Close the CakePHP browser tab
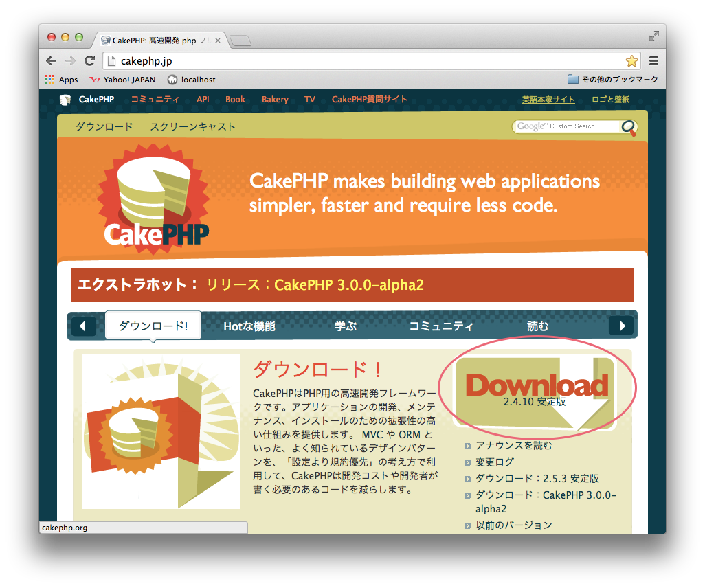The width and height of the screenshot is (705, 588). click(218, 41)
